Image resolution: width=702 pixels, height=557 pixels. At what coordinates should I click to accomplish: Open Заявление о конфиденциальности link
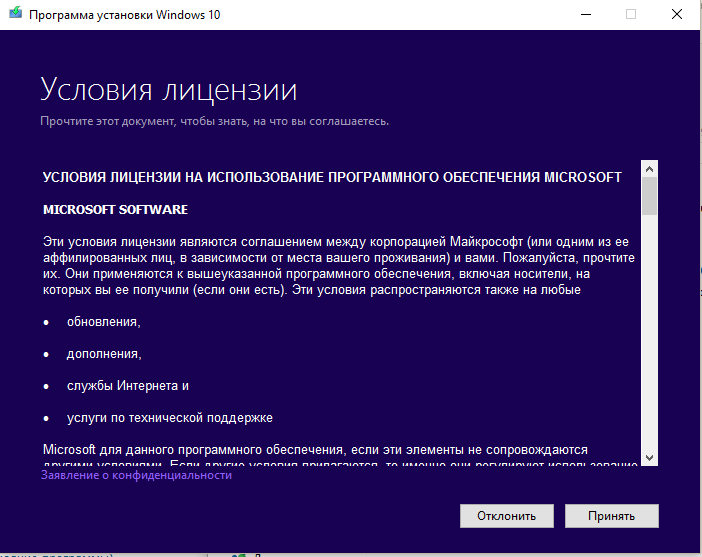pyautogui.click(x=137, y=475)
